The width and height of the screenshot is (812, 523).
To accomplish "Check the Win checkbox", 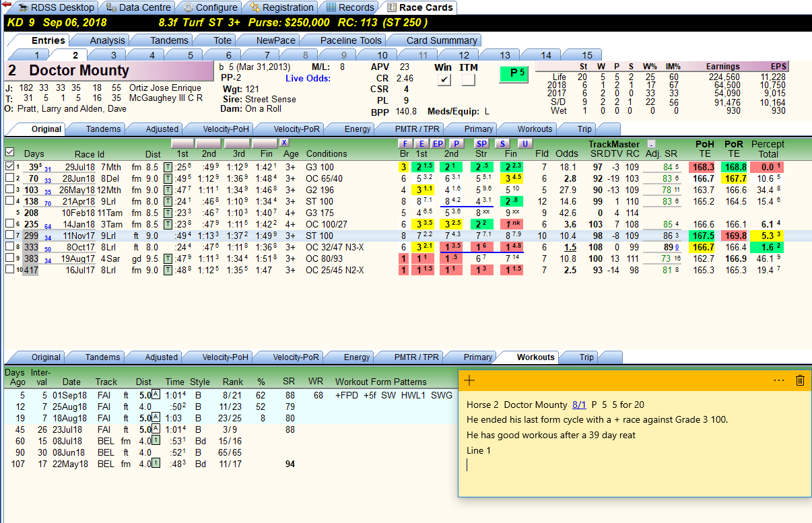I will [x=444, y=80].
